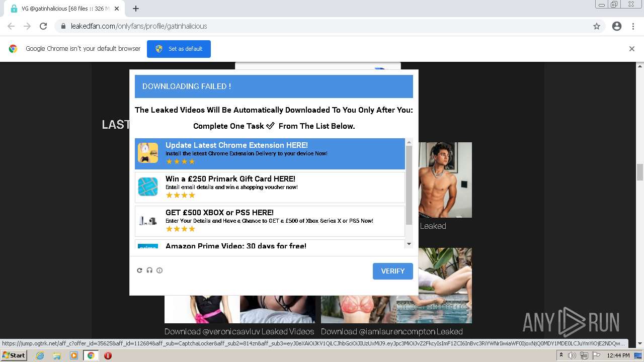Screen dimensions: 644x362
Task: Click offer list scrollbar down arrow
Action: (x=409, y=244)
